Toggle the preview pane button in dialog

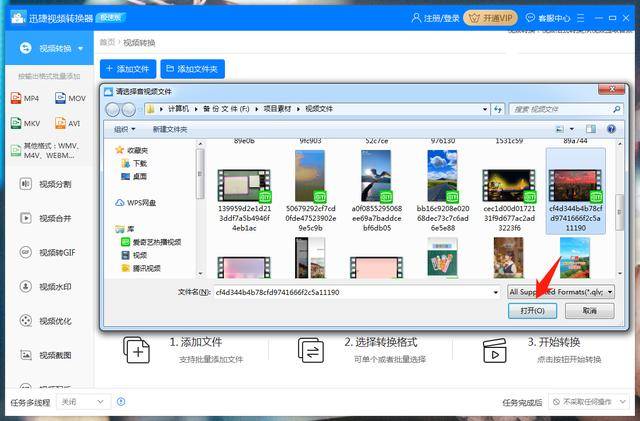tap(590, 129)
